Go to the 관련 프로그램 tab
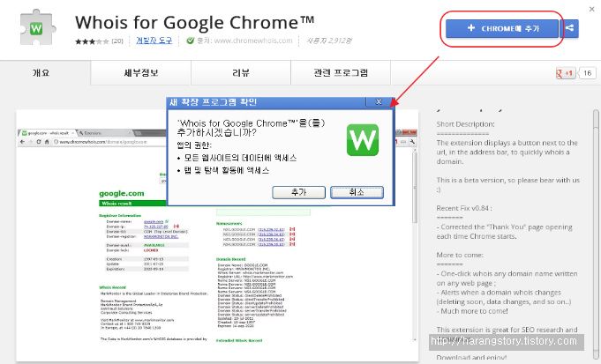 pyautogui.click(x=341, y=73)
